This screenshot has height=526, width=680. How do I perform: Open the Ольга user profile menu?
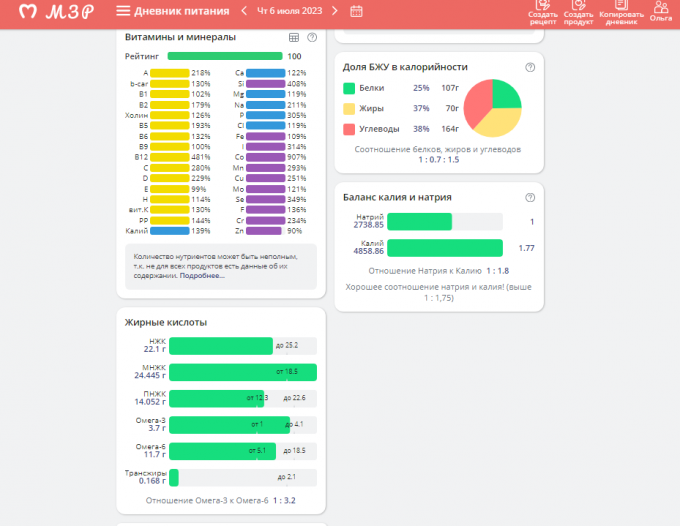point(660,12)
